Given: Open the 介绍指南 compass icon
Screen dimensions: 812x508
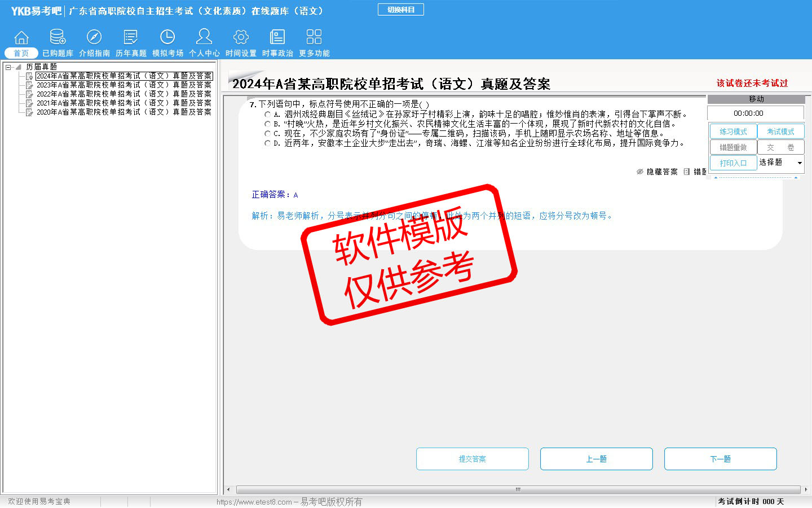Looking at the screenshot, I should [x=94, y=38].
